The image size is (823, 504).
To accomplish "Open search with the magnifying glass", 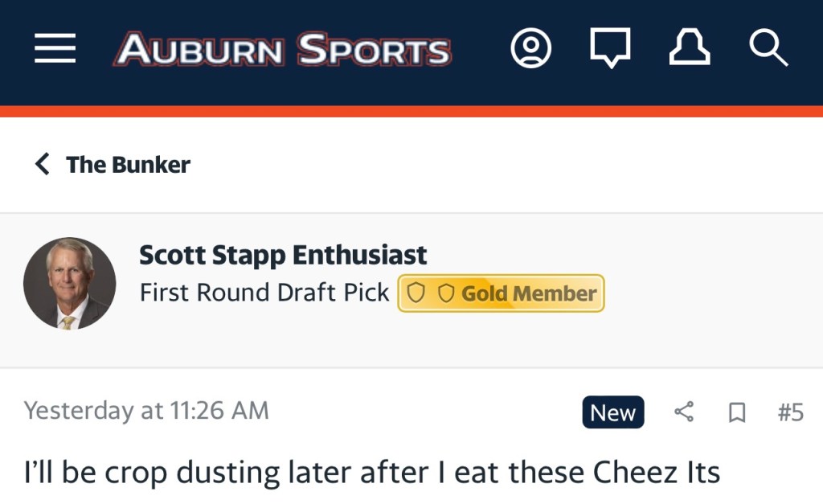I will tap(768, 49).
